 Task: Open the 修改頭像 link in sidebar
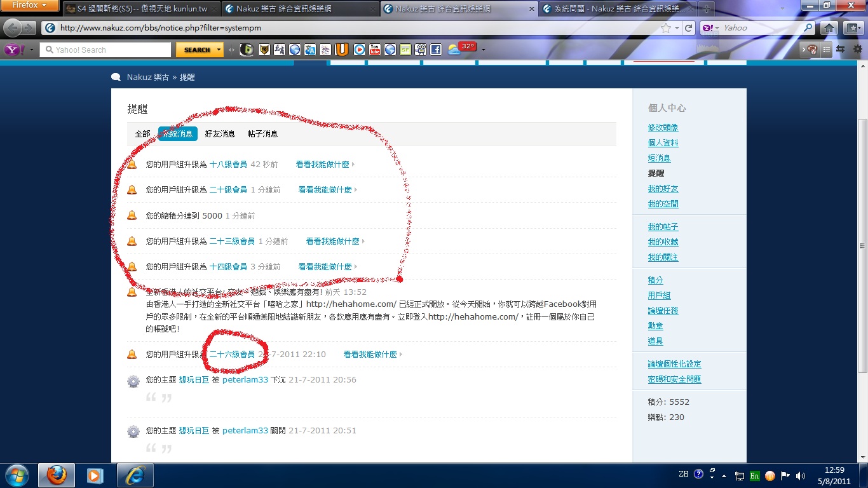click(663, 128)
